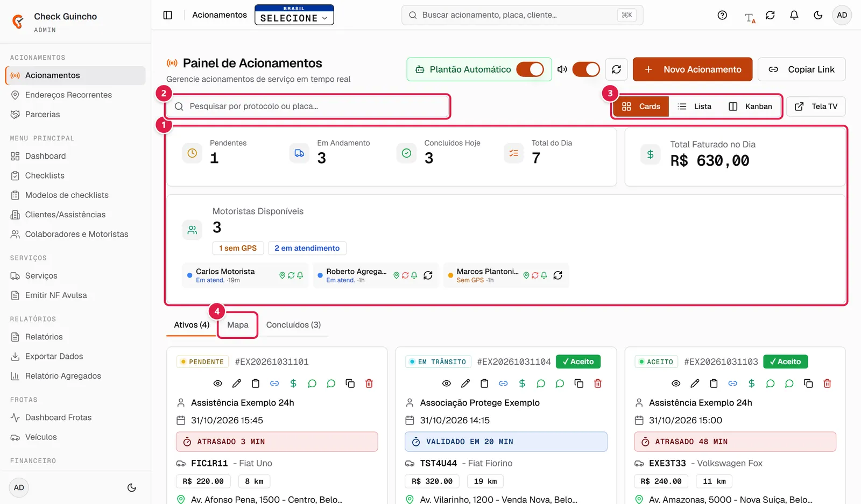Open the Brasil SELECIONE dropdown
The height and width of the screenshot is (504, 861).
tap(294, 15)
